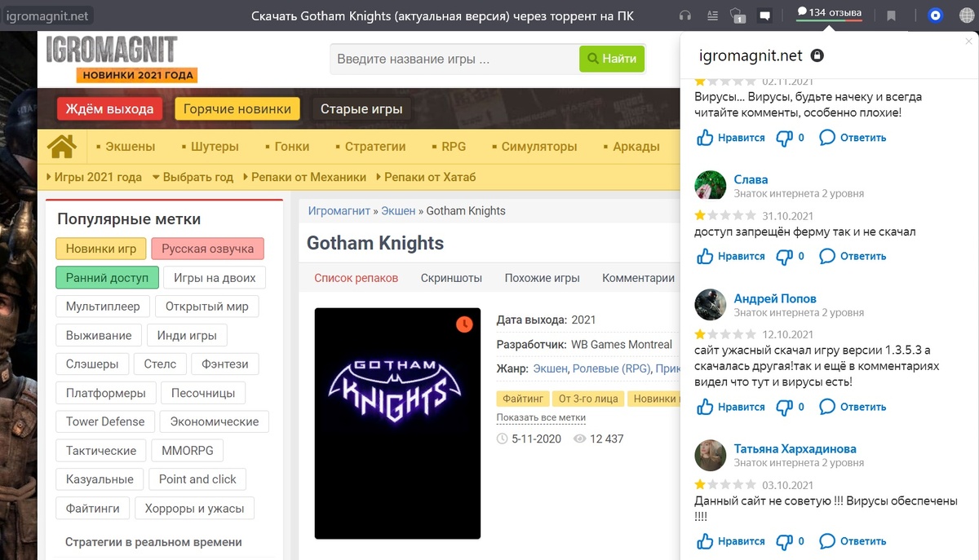979x560 pixels.
Task: Select the green Ранний доступ tag
Action: click(107, 278)
